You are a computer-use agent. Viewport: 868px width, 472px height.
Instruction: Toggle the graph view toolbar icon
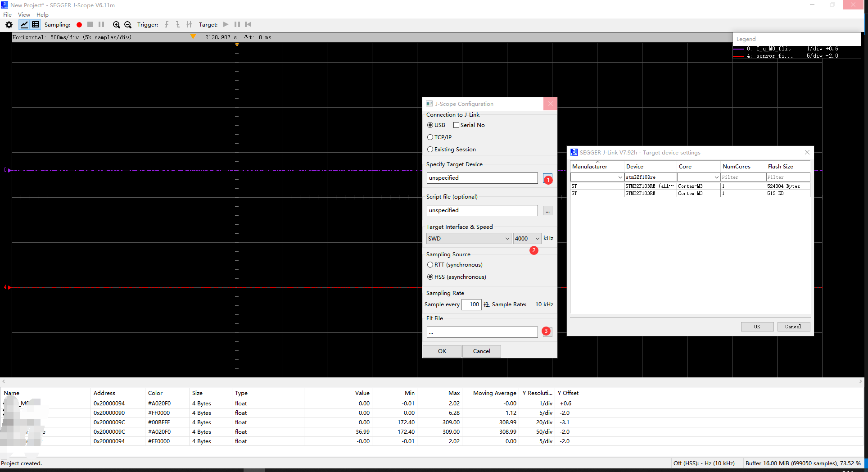click(24, 25)
